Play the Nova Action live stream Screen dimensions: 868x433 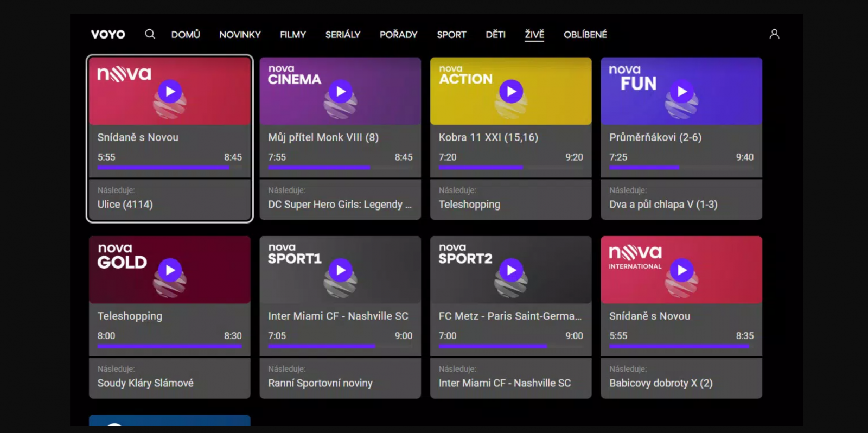pyautogui.click(x=511, y=91)
